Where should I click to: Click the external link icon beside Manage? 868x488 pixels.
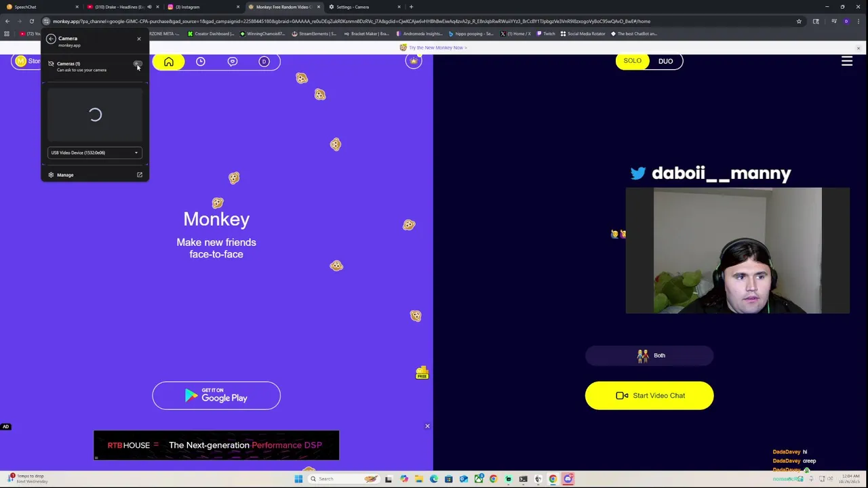[x=140, y=175]
